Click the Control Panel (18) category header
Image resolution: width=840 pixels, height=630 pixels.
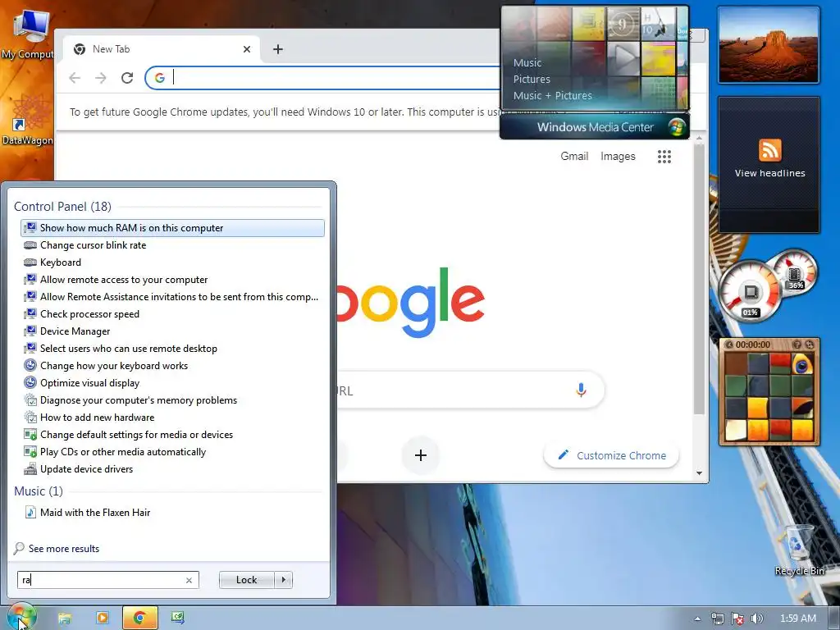[62, 206]
